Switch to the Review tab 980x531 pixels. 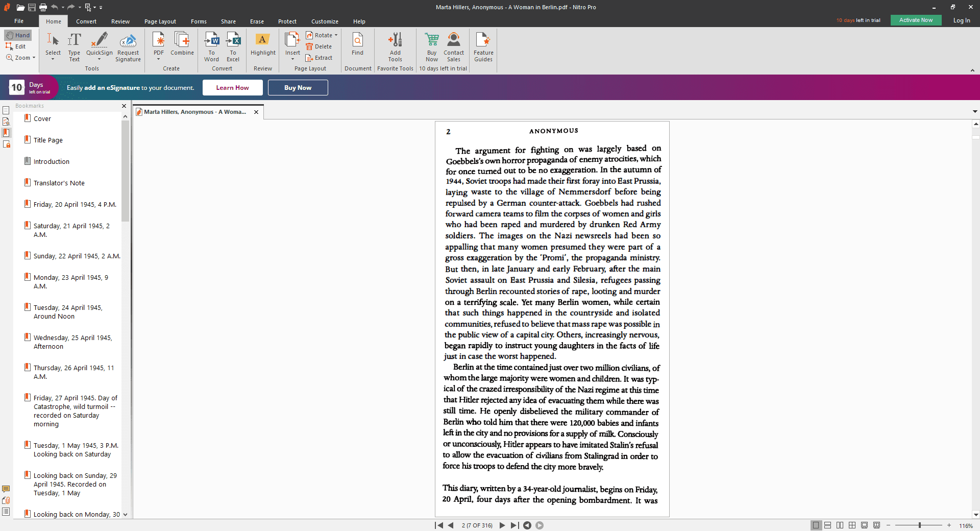coord(120,21)
